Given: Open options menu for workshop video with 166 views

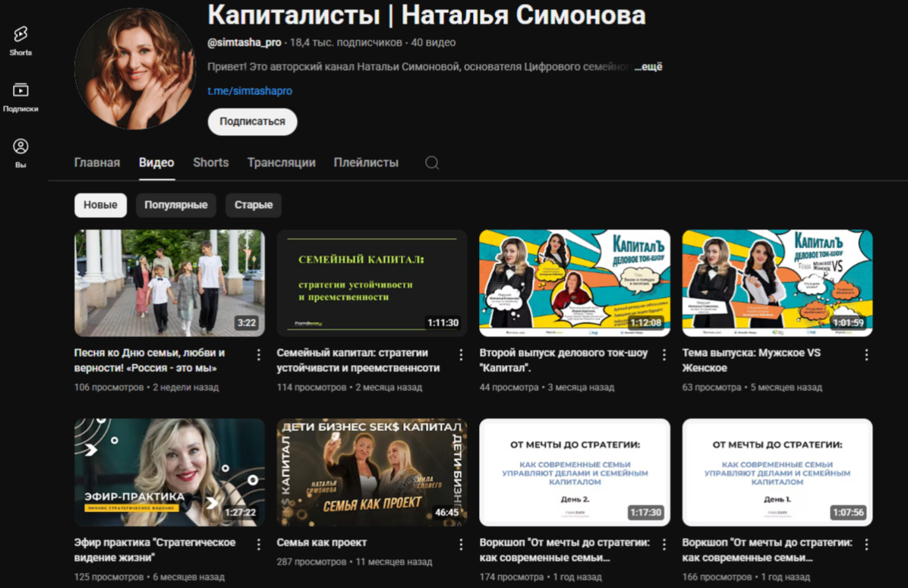Looking at the screenshot, I should (x=866, y=544).
